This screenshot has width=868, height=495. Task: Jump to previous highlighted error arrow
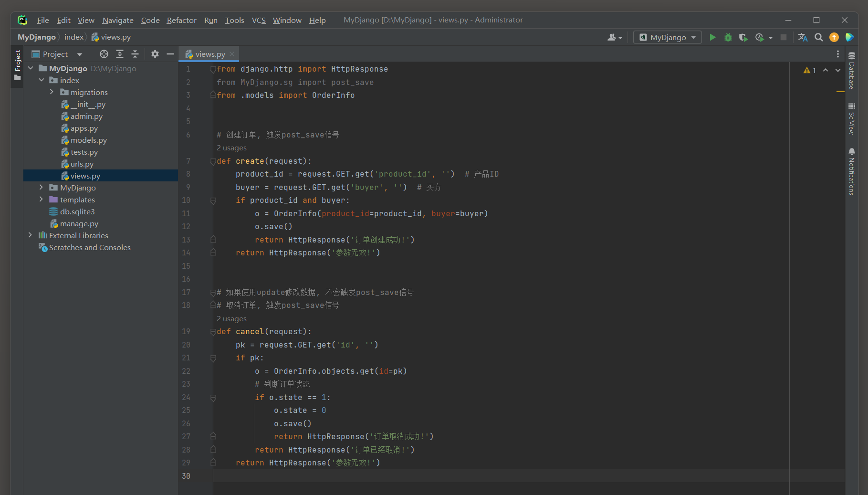[x=826, y=70]
